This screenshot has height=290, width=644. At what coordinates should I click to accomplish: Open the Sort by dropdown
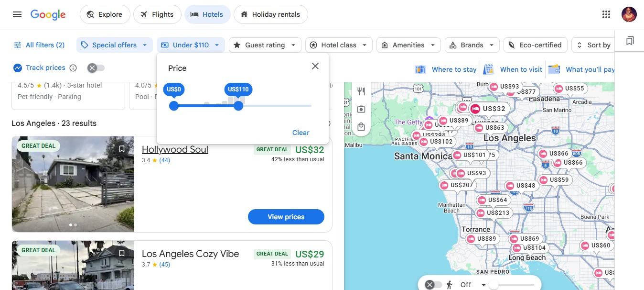593,45
